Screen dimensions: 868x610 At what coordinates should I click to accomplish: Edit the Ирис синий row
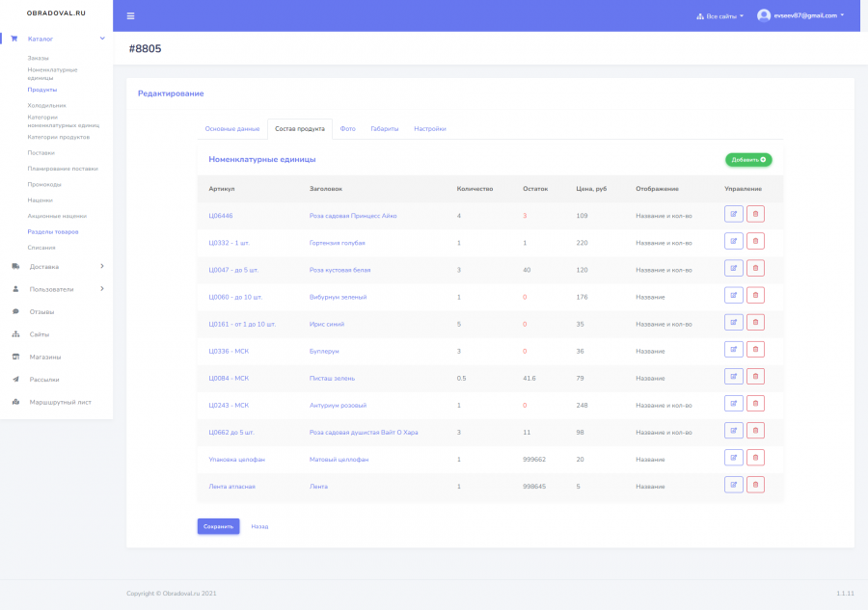[x=734, y=323]
